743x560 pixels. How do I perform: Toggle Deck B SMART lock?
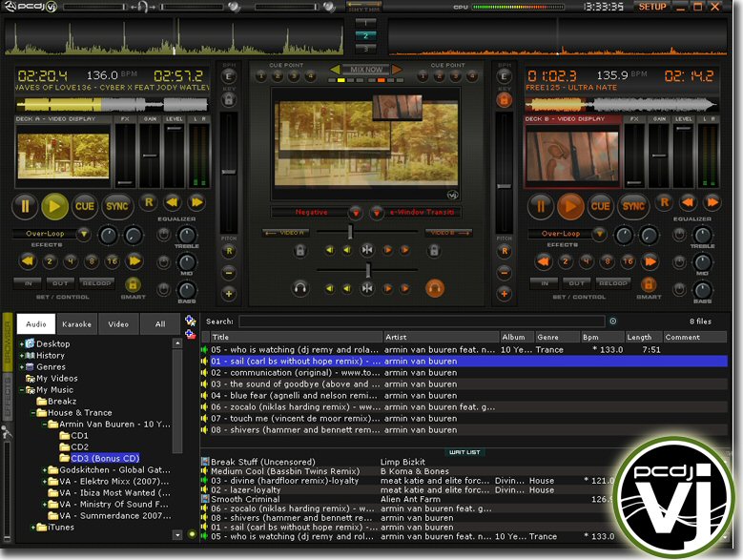[649, 284]
